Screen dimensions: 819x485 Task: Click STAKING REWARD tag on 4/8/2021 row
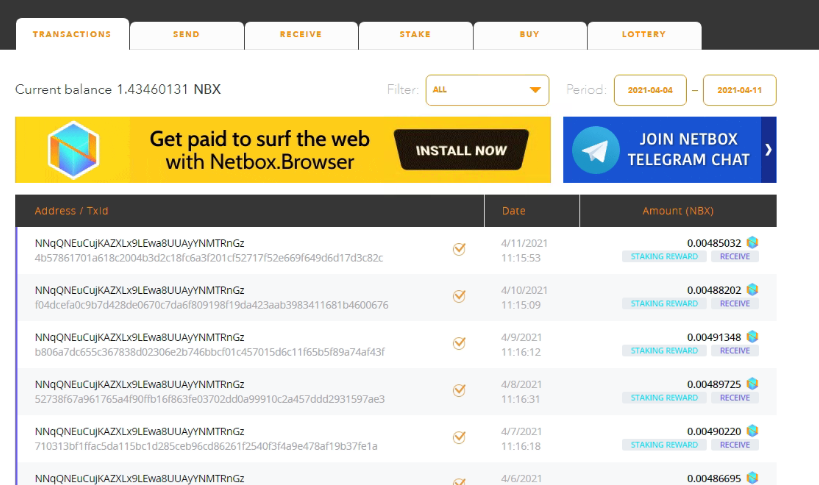tap(664, 397)
